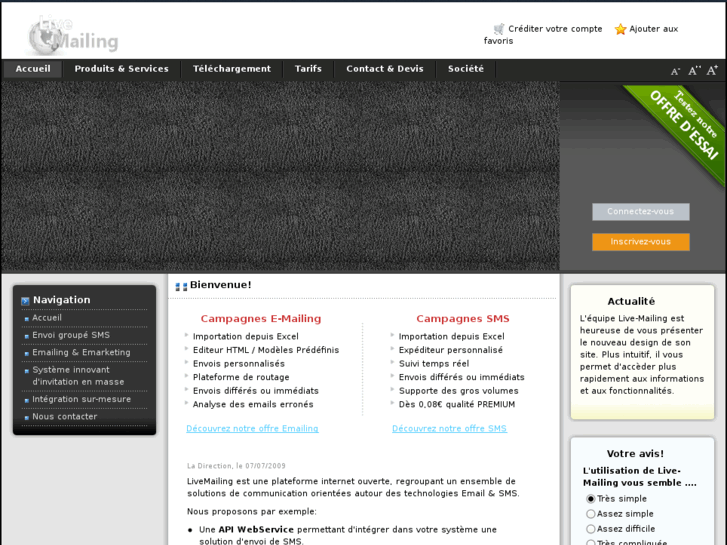The image size is (727, 545).
Task: Click Suivi temps réel list item
Action: [434, 364]
